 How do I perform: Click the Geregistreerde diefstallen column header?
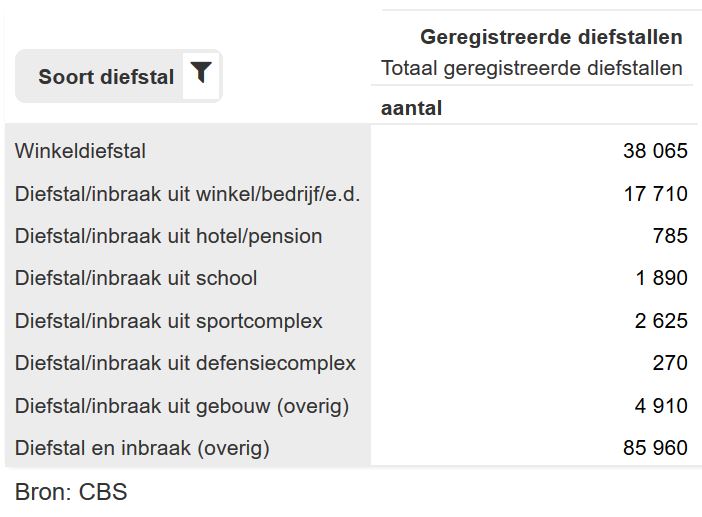point(551,37)
